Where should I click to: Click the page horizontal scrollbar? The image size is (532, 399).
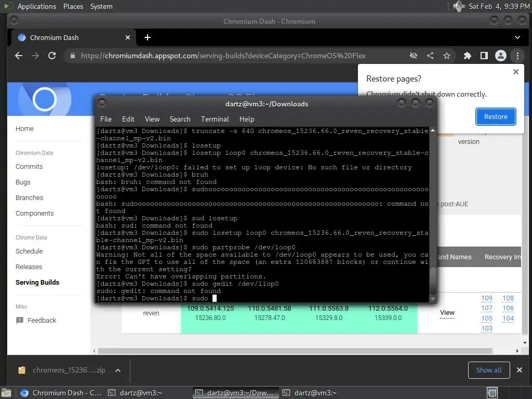(x=295, y=351)
